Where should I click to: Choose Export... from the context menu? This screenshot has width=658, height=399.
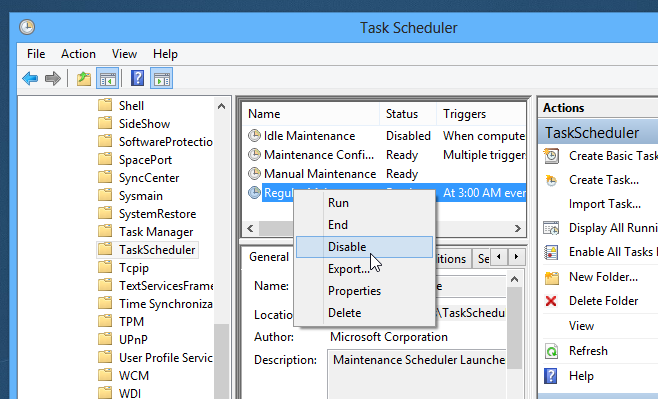(364, 269)
